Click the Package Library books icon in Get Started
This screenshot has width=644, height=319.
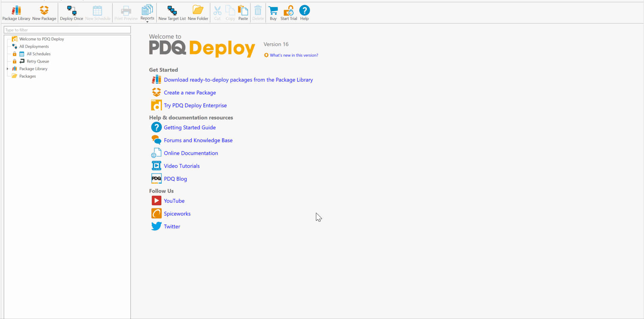click(x=156, y=80)
